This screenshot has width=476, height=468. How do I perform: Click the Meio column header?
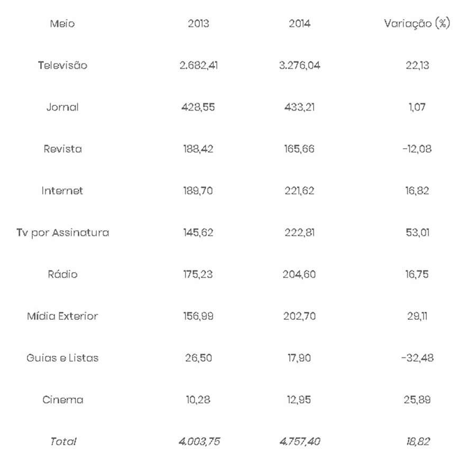[62, 24]
